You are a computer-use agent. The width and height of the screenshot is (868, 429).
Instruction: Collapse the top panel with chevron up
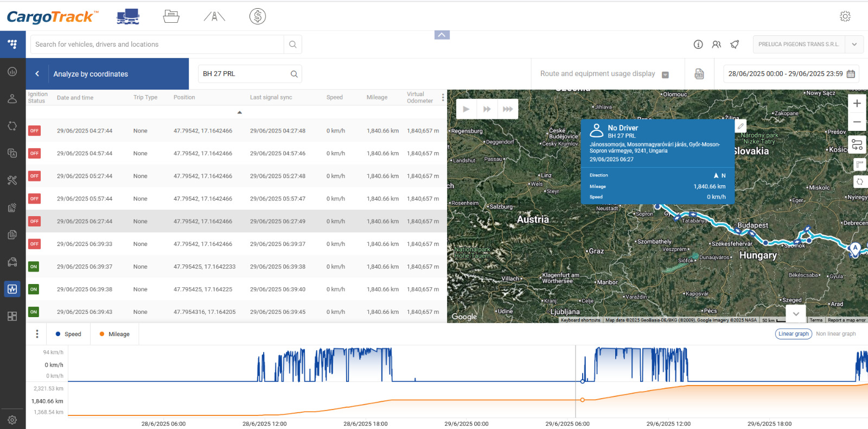(442, 35)
